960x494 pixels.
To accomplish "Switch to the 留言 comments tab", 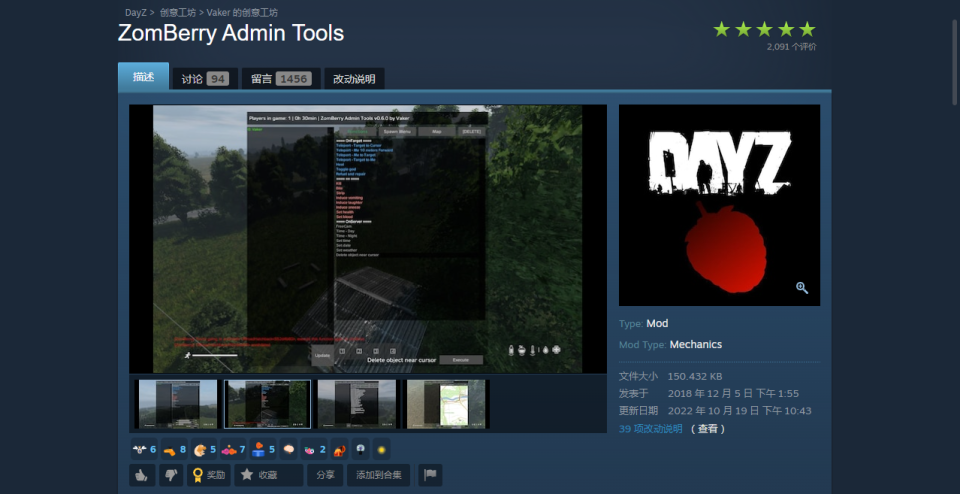I will (x=280, y=79).
